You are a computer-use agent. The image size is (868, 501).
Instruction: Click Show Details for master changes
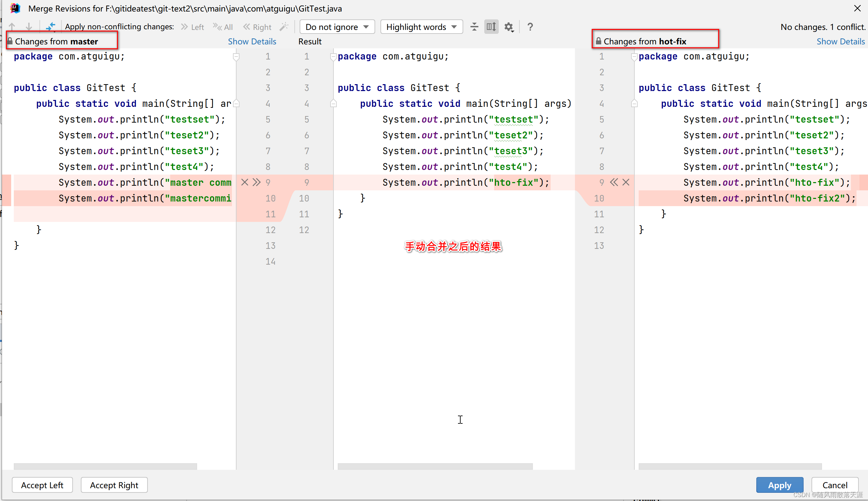pyautogui.click(x=252, y=41)
